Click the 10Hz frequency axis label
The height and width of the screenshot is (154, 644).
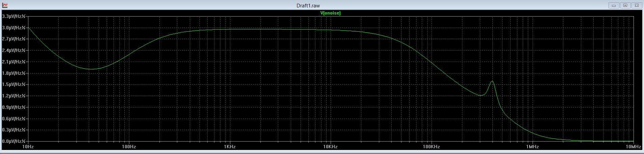[x=28, y=147]
